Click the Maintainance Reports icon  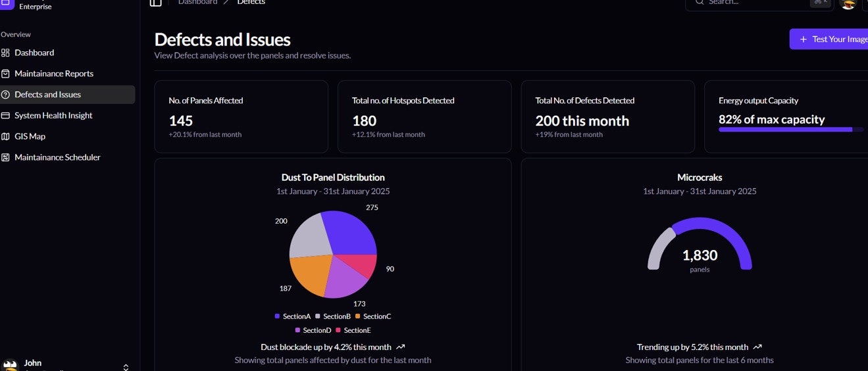(x=5, y=74)
